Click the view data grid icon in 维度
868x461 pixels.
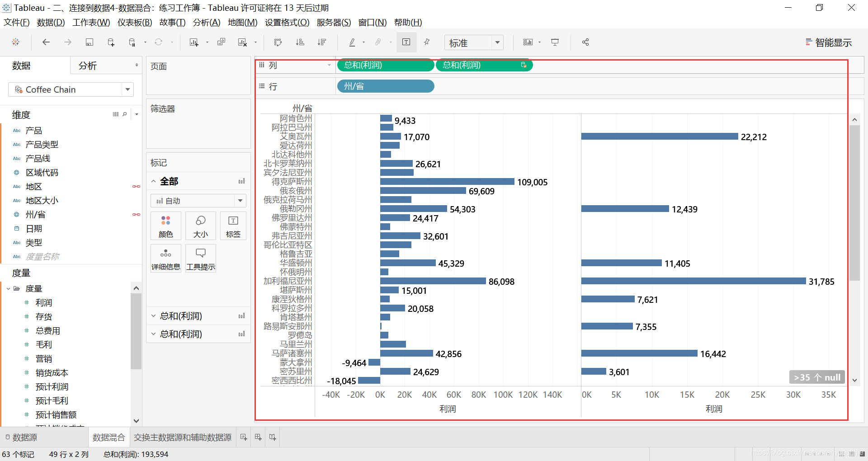click(x=116, y=114)
